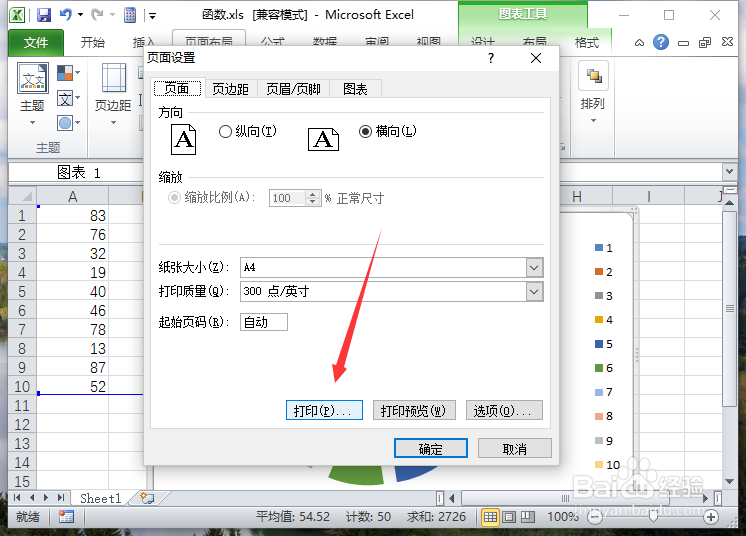Confirm with the OK (确定) button
This screenshot has height=536, width=746.
pyautogui.click(x=431, y=448)
